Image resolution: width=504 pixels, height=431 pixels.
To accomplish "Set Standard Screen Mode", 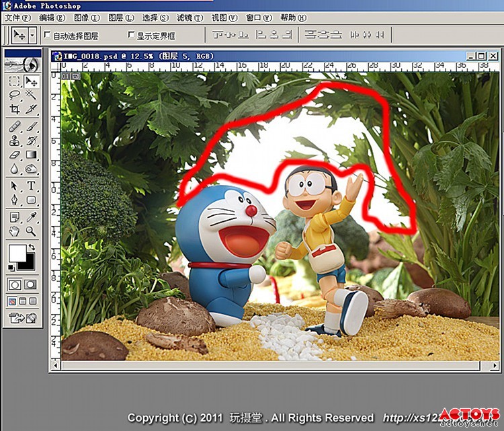I will click(x=12, y=301).
